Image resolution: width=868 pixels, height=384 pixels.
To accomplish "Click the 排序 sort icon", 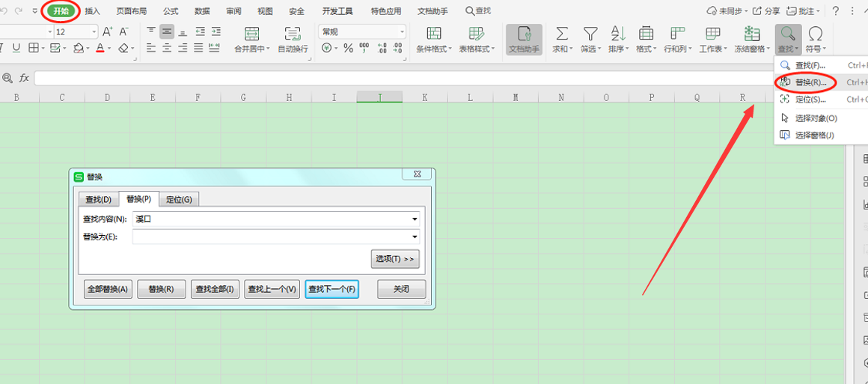I will click(x=618, y=34).
